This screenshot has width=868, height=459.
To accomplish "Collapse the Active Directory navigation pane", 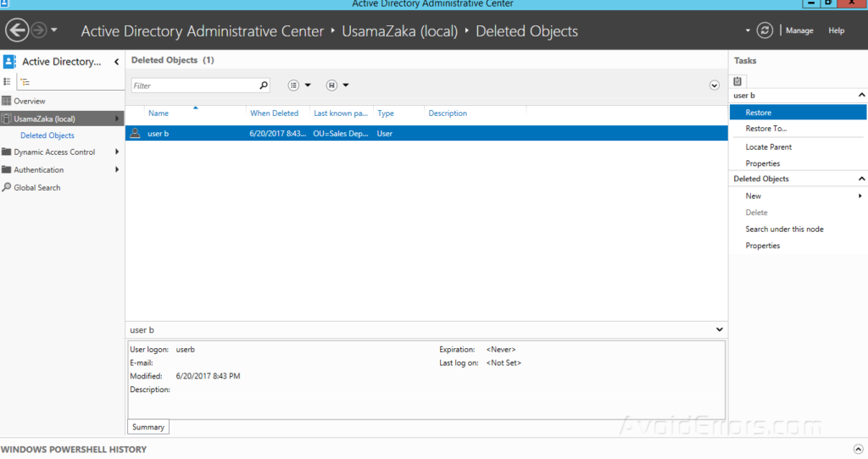I will click(116, 62).
